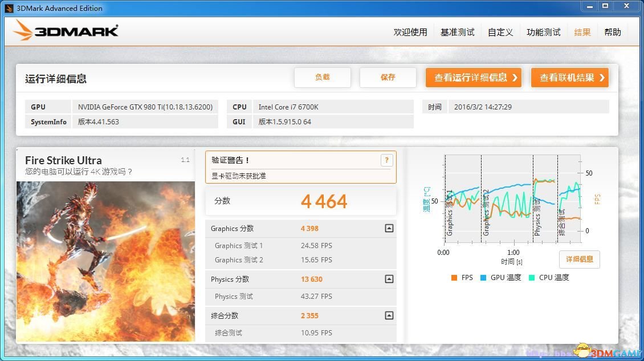The height and width of the screenshot is (361, 644).
Task: Click the 详细信息 button under chart
Action: tap(580, 259)
